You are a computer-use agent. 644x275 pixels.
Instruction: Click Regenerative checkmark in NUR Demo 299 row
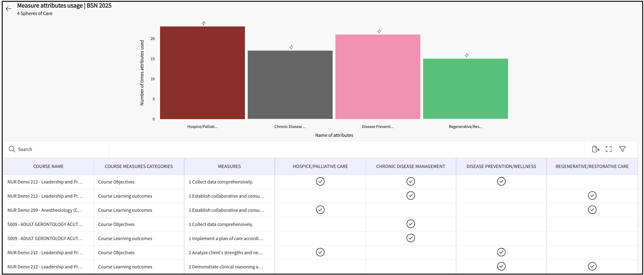pos(592,210)
